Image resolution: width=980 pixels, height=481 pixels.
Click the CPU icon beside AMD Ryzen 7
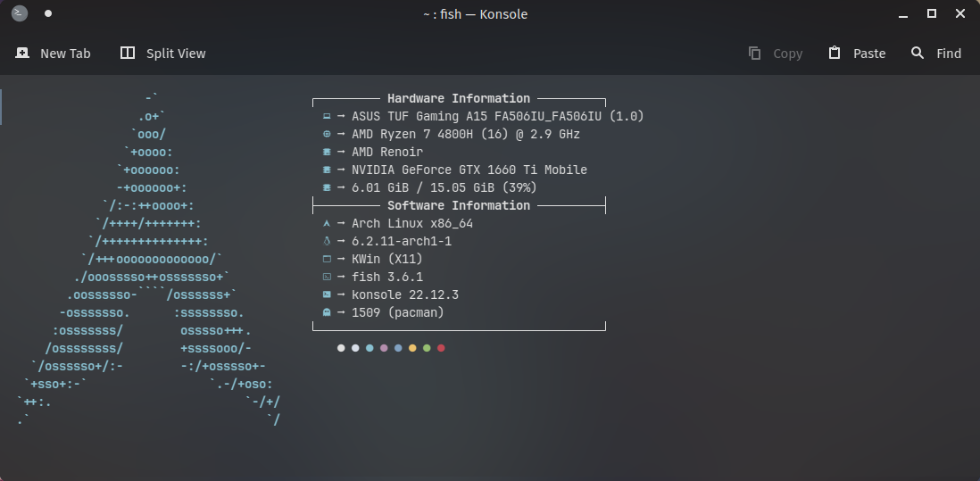point(327,134)
